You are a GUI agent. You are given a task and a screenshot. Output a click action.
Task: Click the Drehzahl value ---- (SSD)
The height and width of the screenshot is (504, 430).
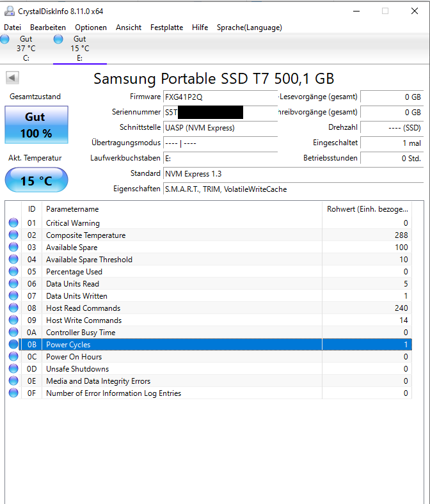392,128
